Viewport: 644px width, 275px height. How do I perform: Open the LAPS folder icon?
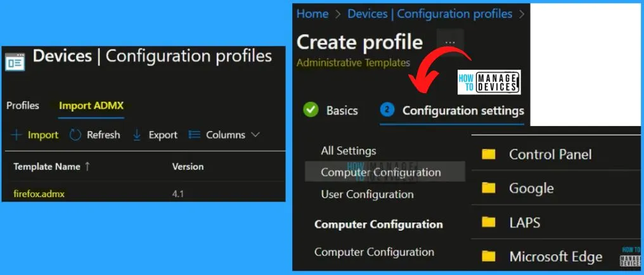click(x=488, y=222)
